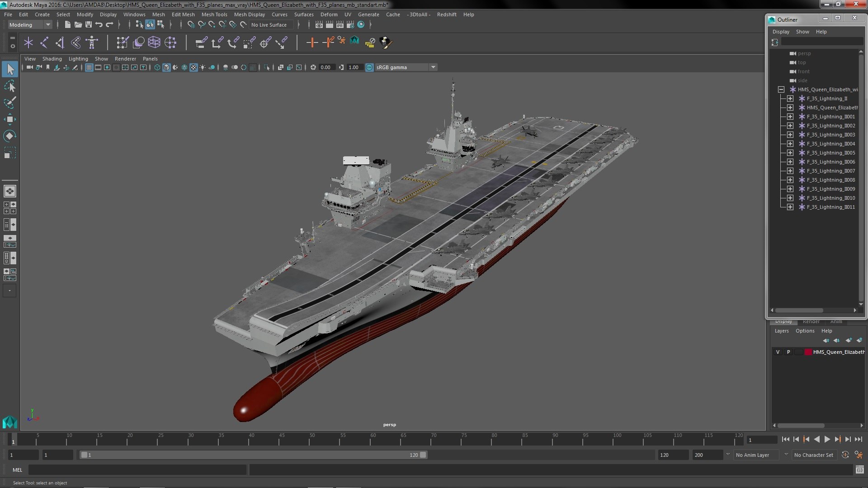Click the Single Perspective layout icon
This screenshot has width=868, height=488.
pos(10,191)
